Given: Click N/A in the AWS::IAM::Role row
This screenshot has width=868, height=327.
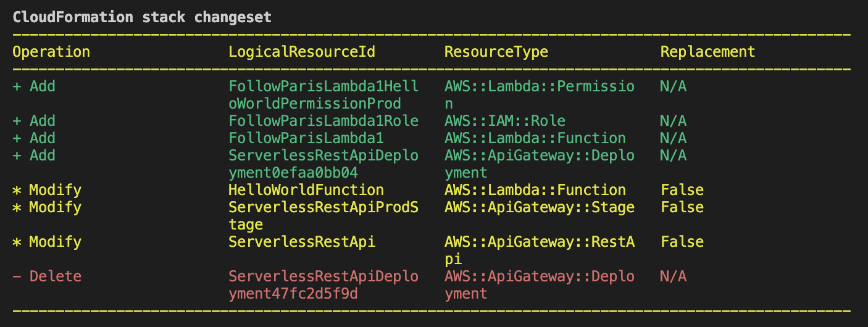Looking at the screenshot, I should (673, 121).
